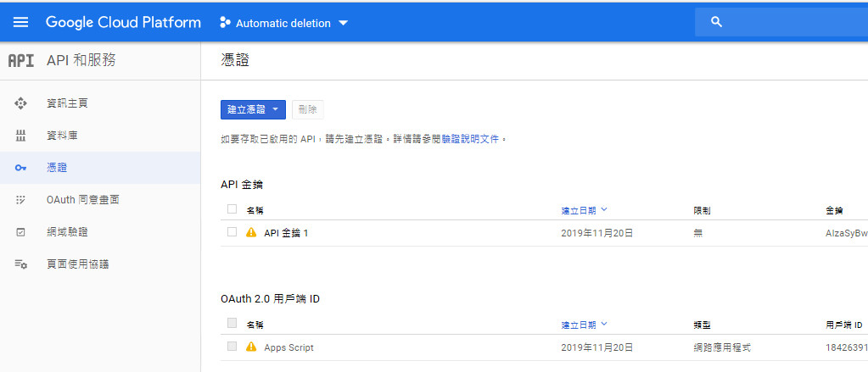Click the warning icon next to API 金鑰 1
The height and width of the screenshot is (372, 868).
coord(251,232)
